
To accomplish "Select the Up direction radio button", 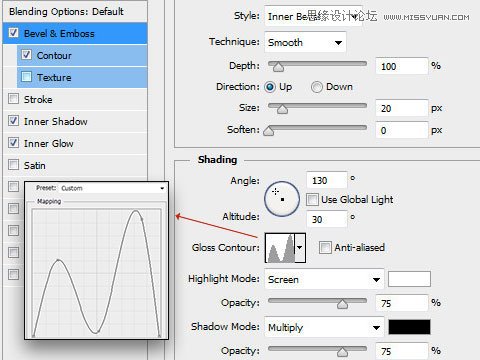I will point(270,87).
